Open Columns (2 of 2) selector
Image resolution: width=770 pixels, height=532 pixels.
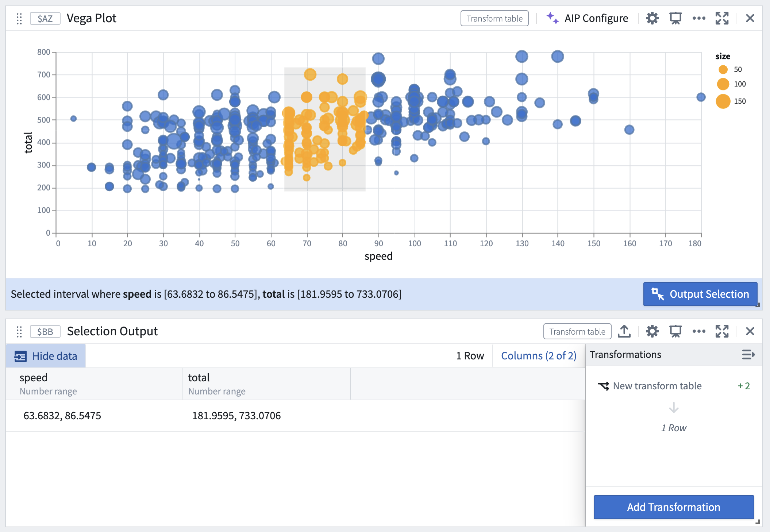coord(539,356)
